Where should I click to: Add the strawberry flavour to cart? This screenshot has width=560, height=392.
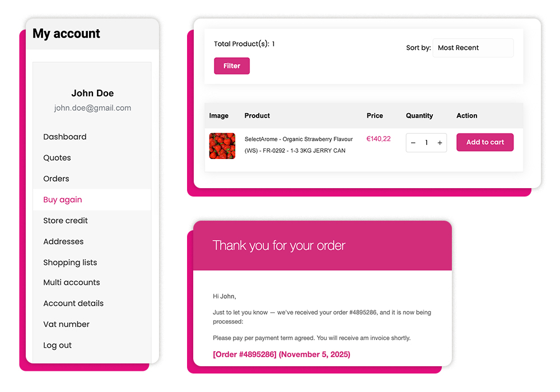(485, 142)
